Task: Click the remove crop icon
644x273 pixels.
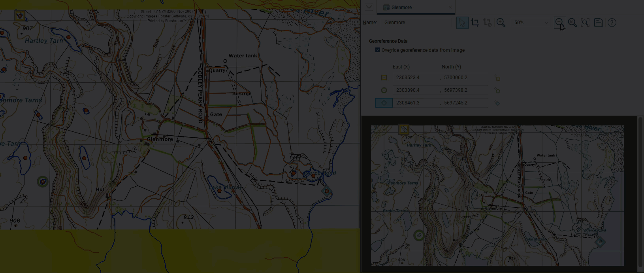Action: tap(488, 23)
